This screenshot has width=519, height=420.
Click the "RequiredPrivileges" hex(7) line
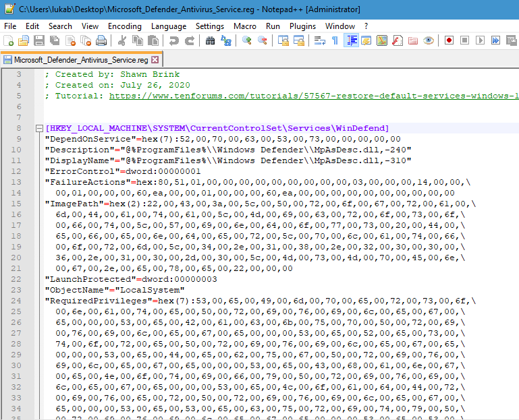pos(261,301)
